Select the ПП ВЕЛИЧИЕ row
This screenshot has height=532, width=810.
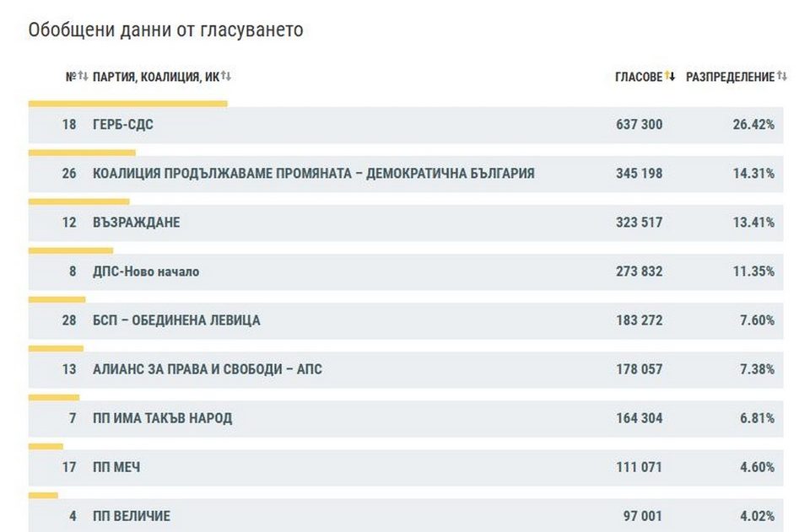point(132,516)
